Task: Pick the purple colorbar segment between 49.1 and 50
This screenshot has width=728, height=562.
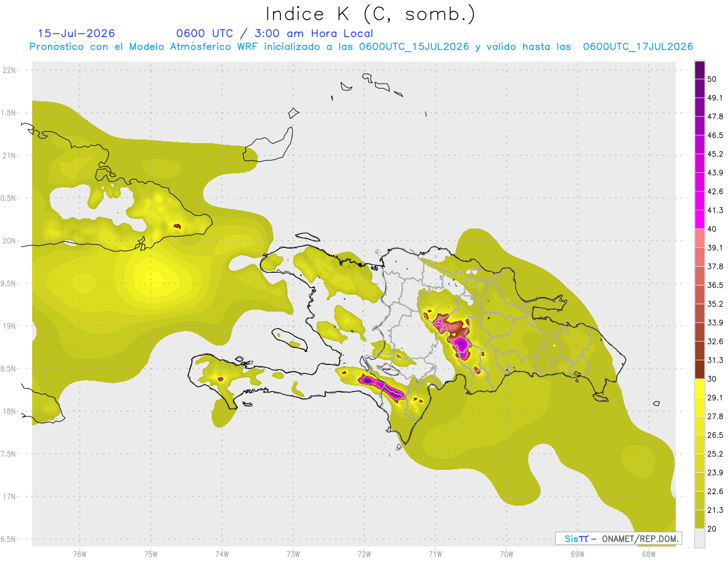Action: coord(700,89)
